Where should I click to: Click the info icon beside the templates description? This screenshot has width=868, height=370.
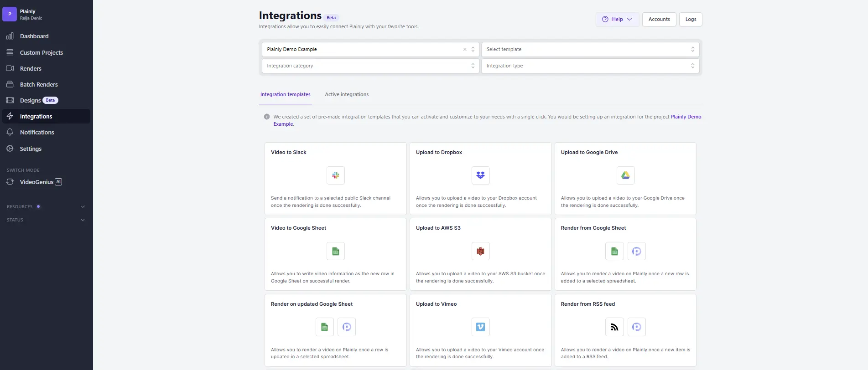[267, 117]
